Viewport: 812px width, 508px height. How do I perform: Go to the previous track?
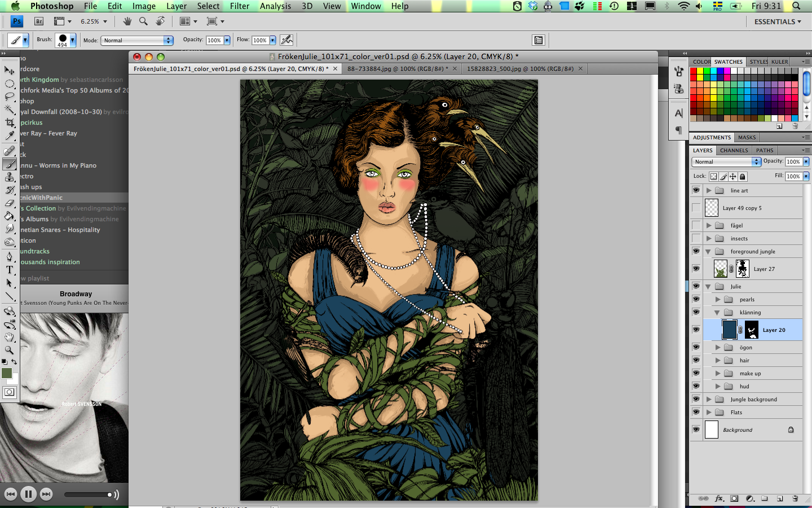10,494
